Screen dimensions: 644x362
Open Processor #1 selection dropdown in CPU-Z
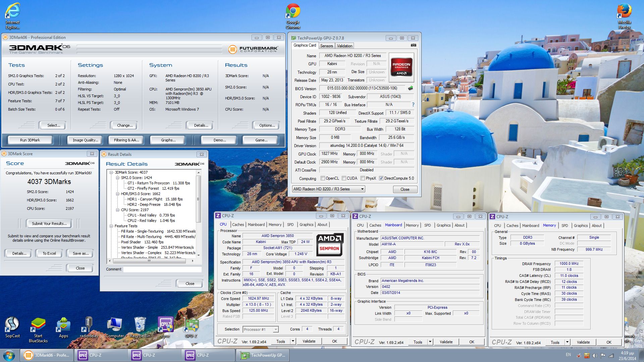pos(260,329)
